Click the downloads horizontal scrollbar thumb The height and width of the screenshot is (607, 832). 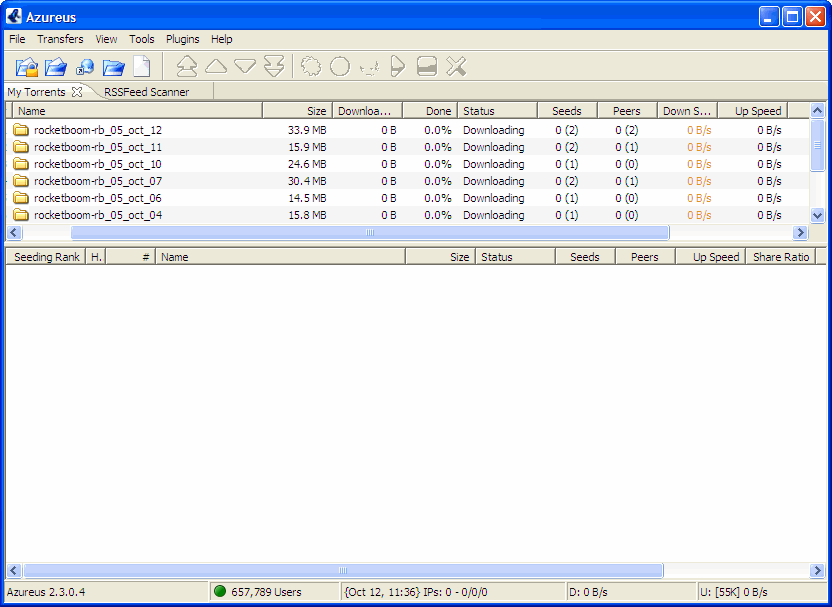[x=370, y=232]
